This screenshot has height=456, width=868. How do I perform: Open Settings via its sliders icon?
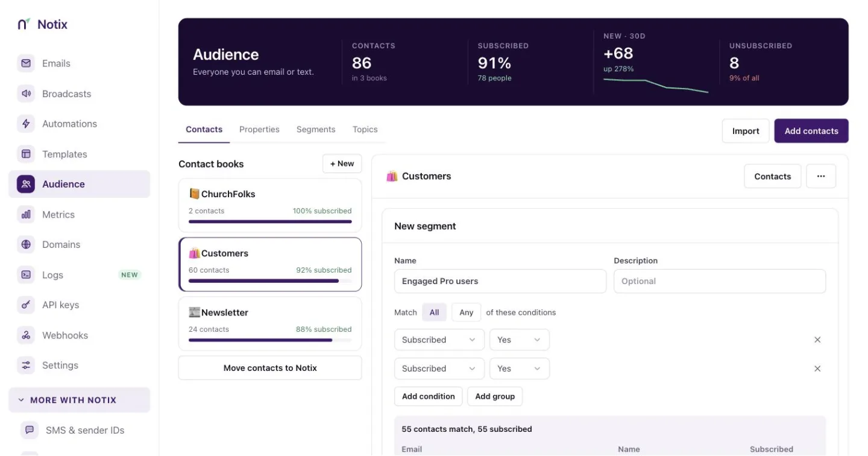26,365
